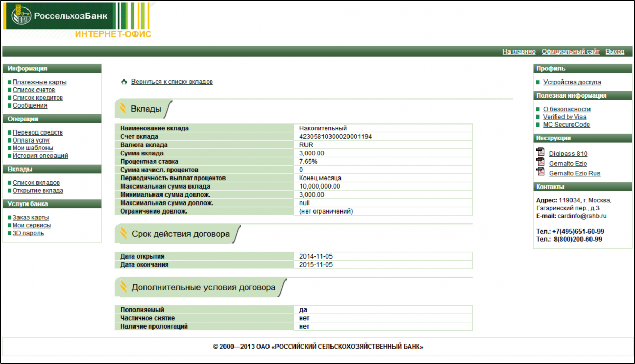Open the 'О безопасности' link
Image resolution: width=635 pixels, height=364 pixels.
(x=567, y=109)
